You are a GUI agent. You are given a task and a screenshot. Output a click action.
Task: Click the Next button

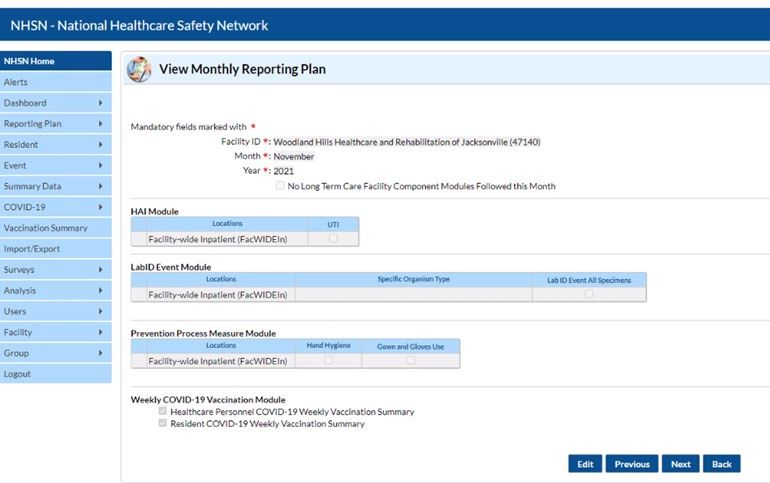point(681,464)
